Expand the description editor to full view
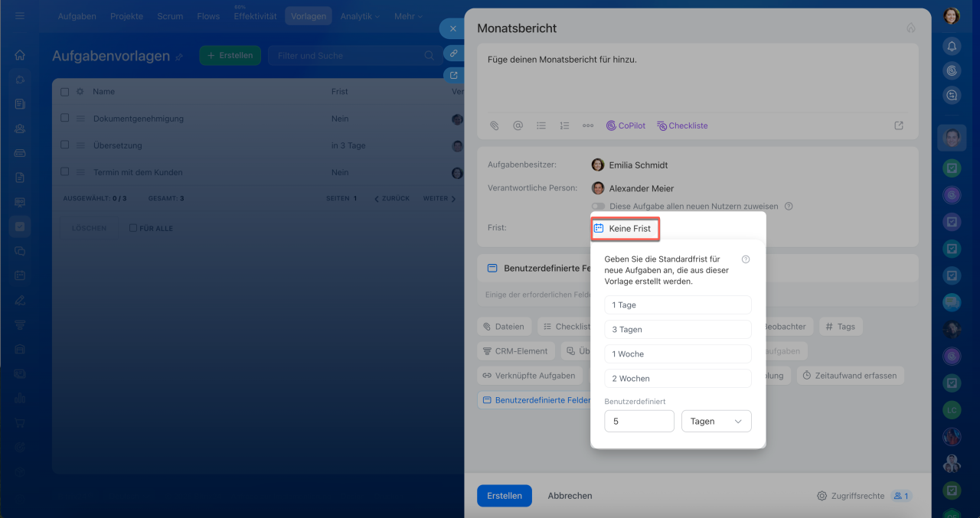The width and height of the screenshot is (980, 518). 899,125
